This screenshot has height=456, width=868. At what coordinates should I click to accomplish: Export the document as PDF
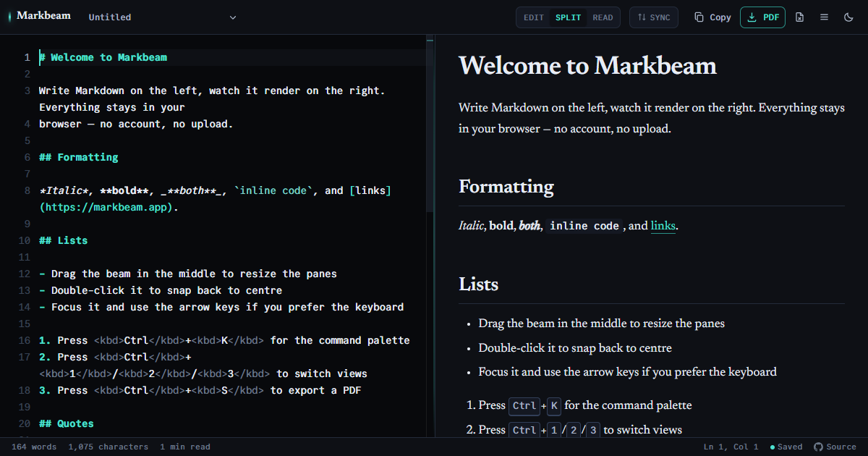pos(762,17)
